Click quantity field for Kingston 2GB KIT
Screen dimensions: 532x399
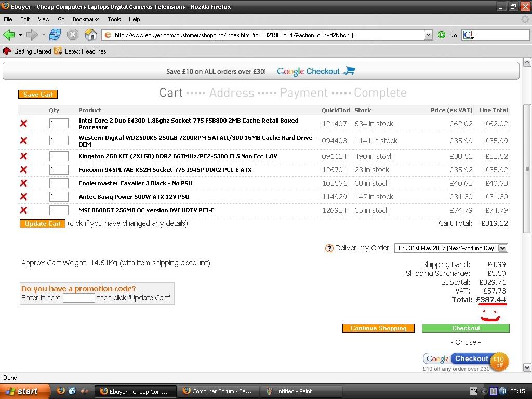coord(59,156)
